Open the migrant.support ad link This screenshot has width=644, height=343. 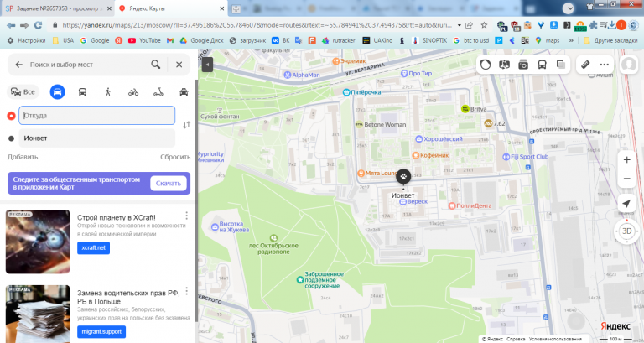[101, 331]
